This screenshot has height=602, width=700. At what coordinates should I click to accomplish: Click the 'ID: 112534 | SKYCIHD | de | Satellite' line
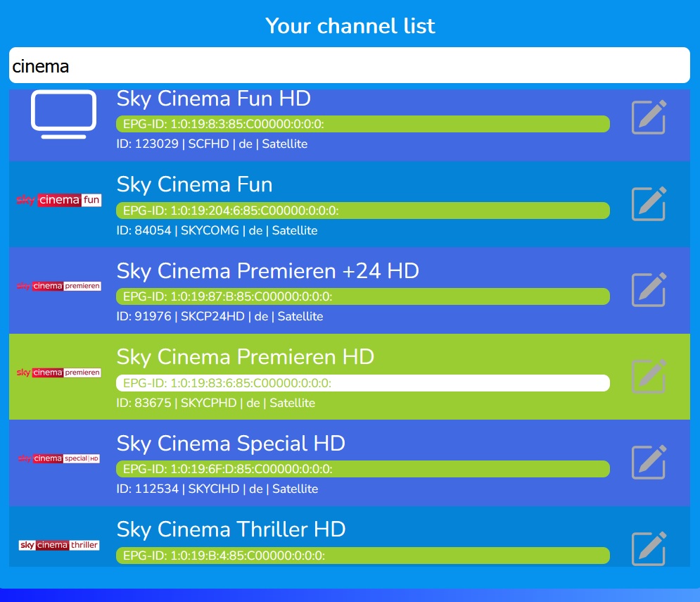217,489
